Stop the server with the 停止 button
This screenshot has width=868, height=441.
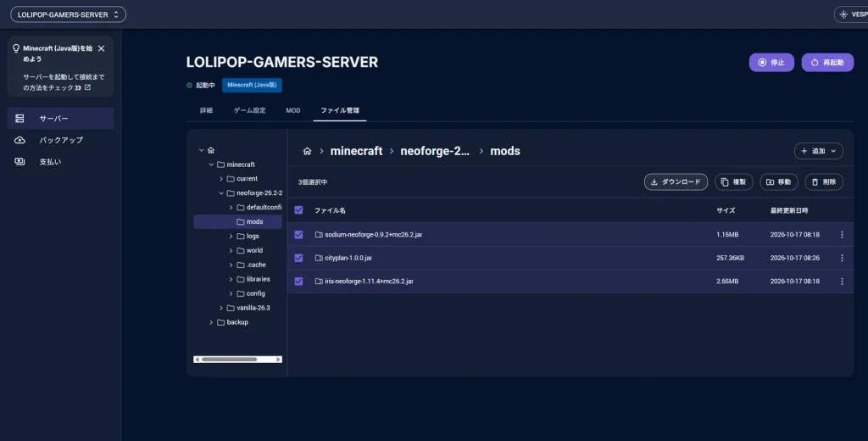771,63
